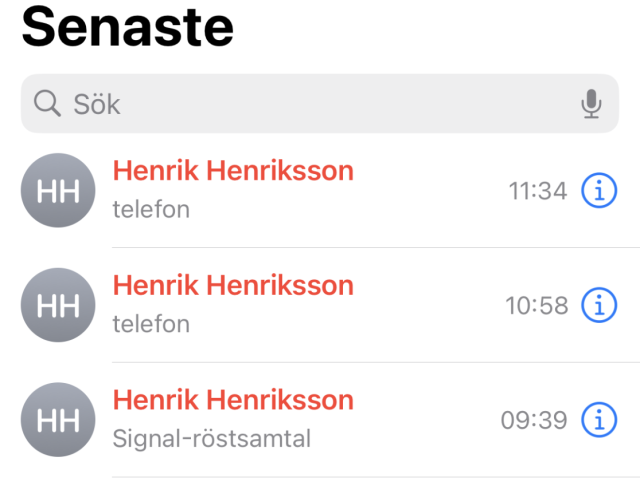Tap the 11:34 timestamp
This screenshot has height=482, width=640.
(x=538, y=191)
